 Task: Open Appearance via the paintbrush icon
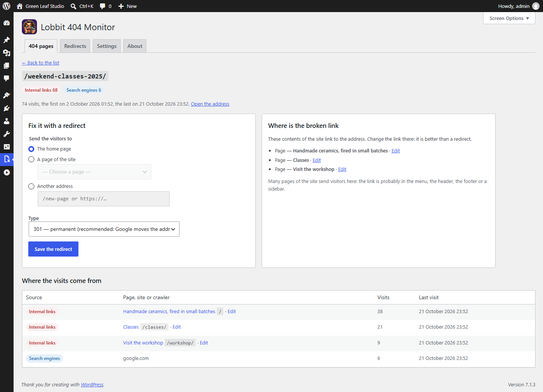(6, 95)
